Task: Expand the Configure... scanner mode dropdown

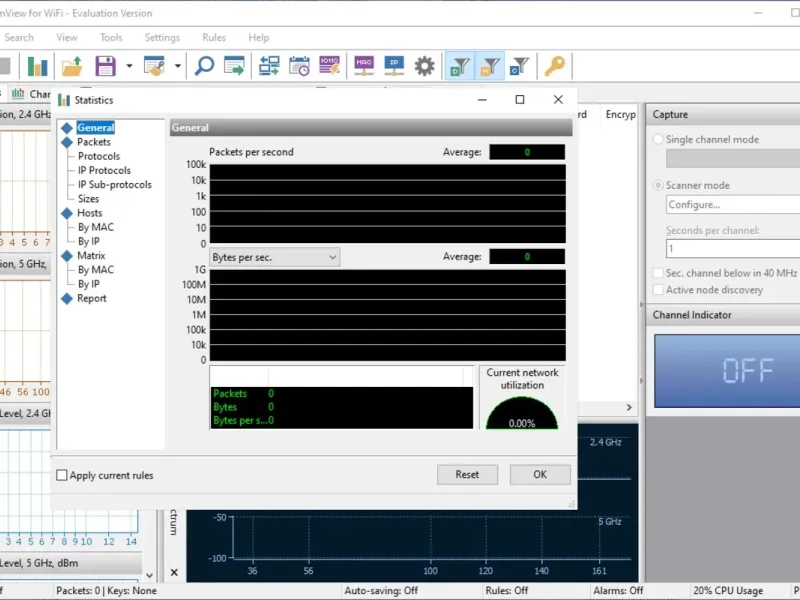Action: 732,205
